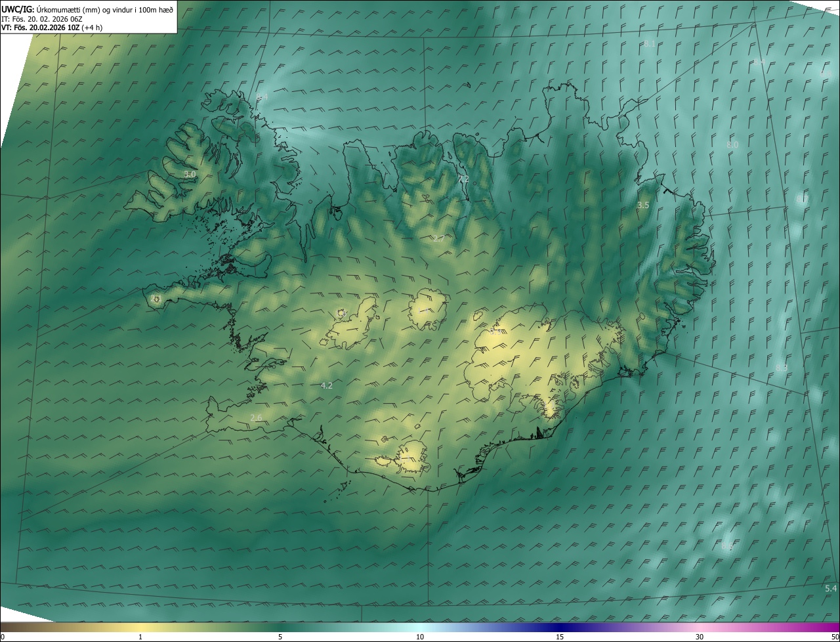Image resolution: width=840 pixels, height=642 pixels.
Task: Click the 2.7 value label on the map
Action: pos(438,238)
